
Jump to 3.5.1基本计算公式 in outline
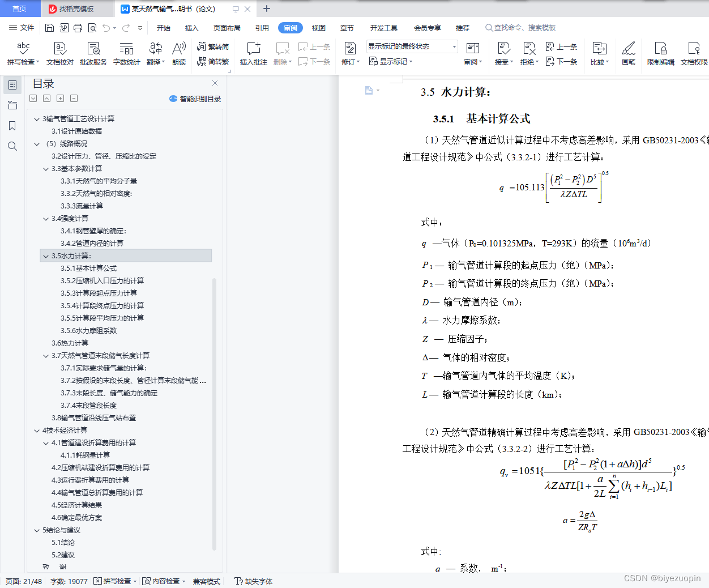click(x=89, y=269)
